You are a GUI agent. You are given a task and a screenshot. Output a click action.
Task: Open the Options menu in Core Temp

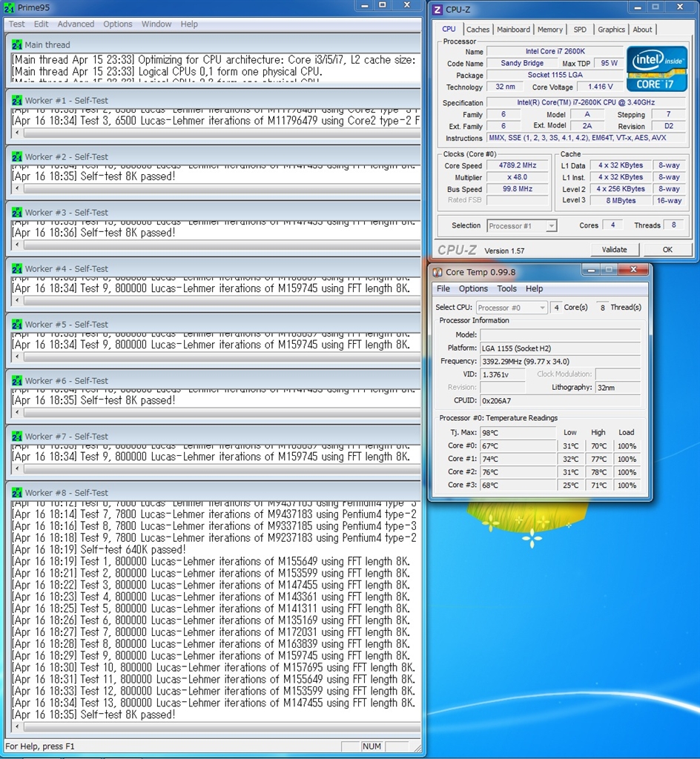pos(473,289)
